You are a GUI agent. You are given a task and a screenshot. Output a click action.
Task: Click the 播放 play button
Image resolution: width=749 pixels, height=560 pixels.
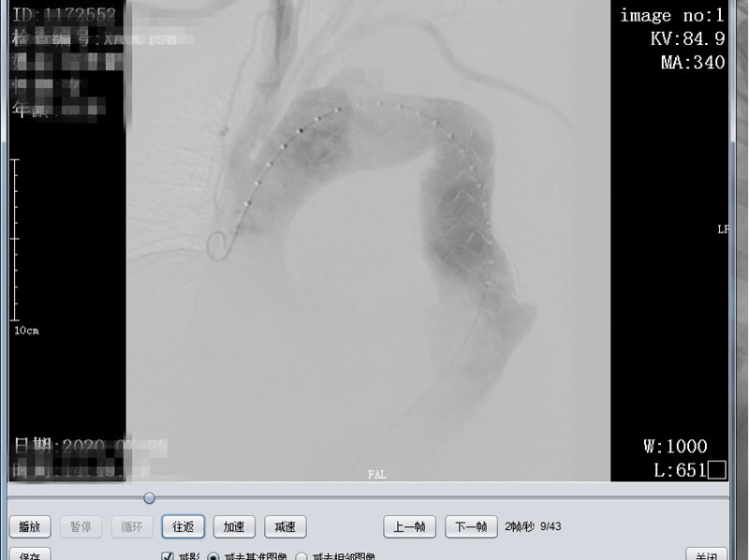[x=30, y=526]
